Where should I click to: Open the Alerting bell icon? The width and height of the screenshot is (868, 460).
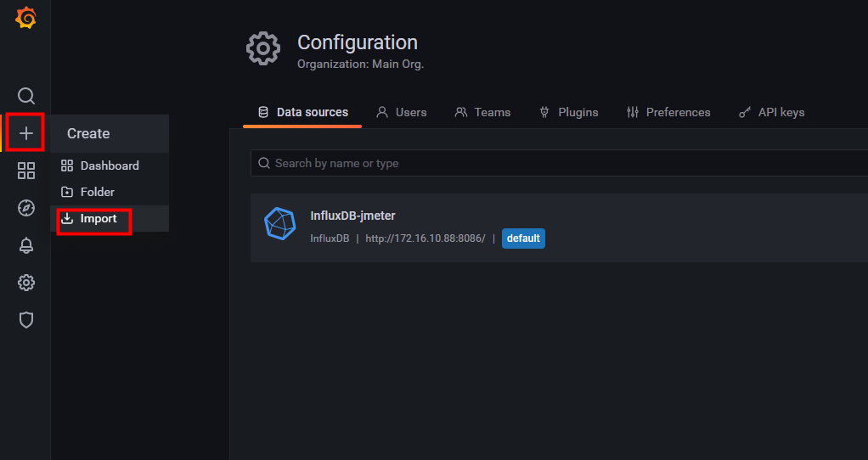tap(26, 245)
